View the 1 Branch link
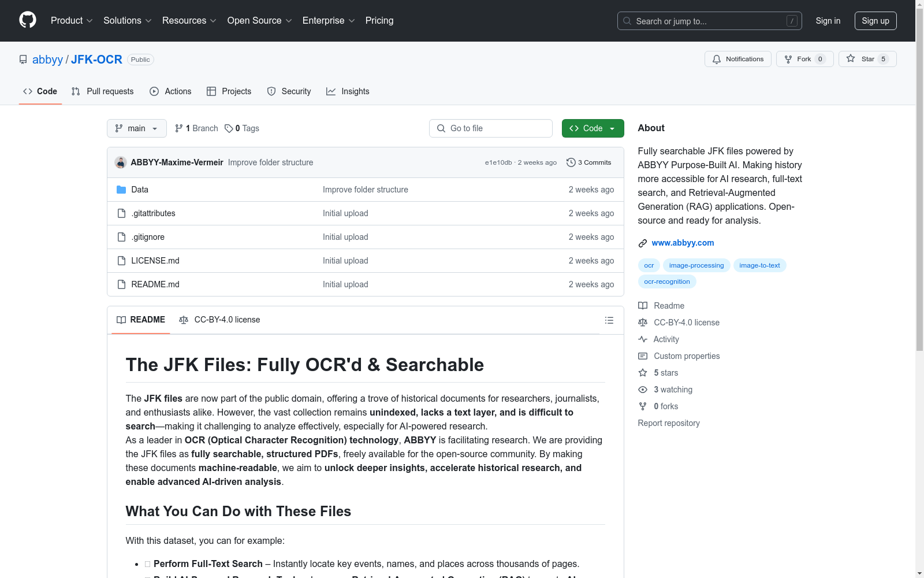Screen dimensions: 924x578 tap(196, 128)
